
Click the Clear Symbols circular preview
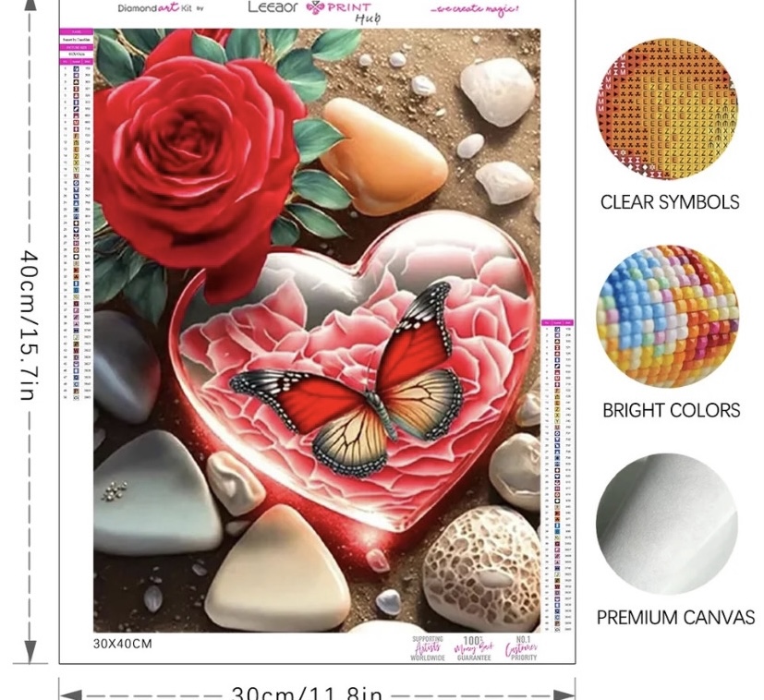tap(667, 109)
